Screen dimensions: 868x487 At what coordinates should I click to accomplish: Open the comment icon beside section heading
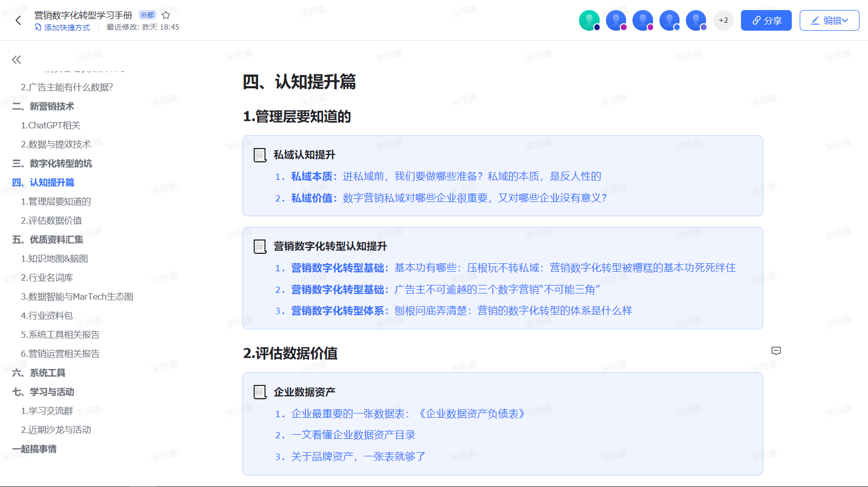(x=776, y=351)
